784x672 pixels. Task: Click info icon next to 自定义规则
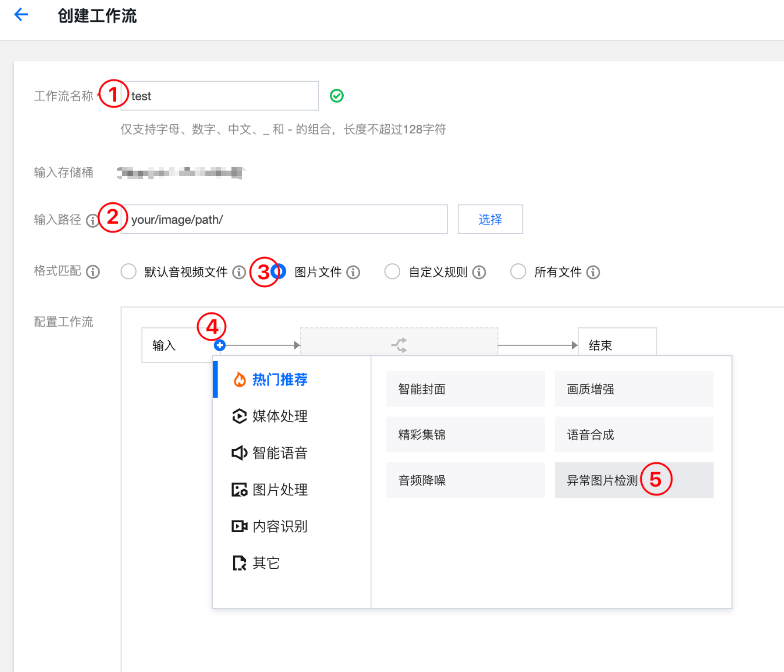pos(479,272)
